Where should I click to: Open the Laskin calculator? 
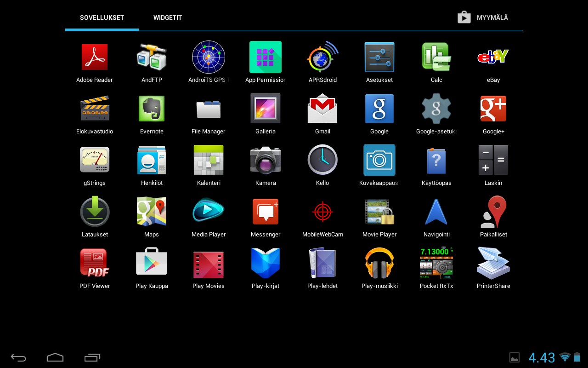coord(493,160)
